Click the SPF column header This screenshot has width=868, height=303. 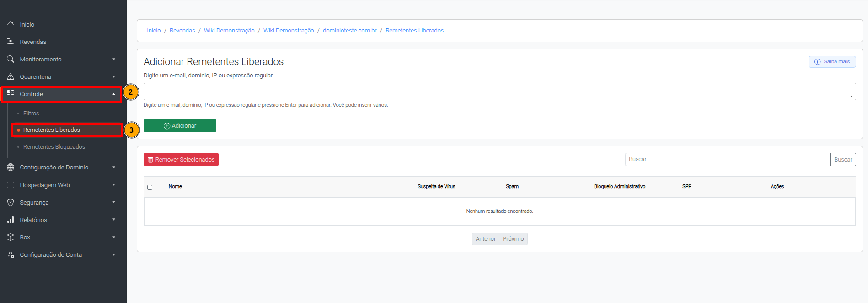686,187
